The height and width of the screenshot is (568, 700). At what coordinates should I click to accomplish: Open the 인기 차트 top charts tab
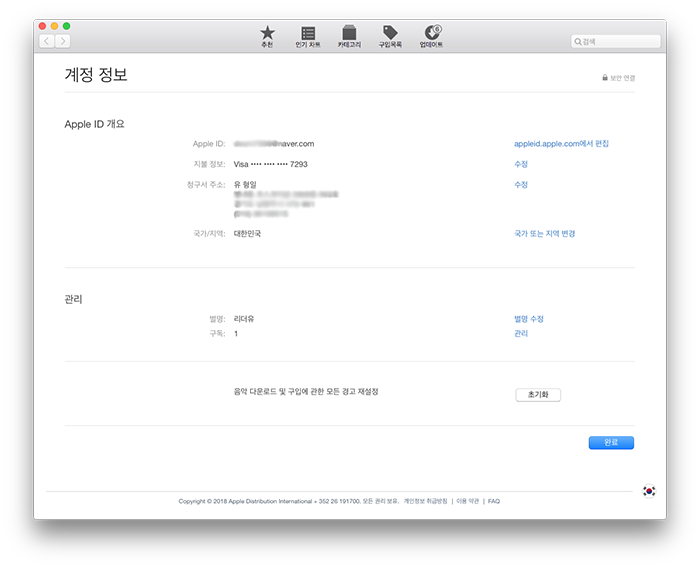coord(308,37)
